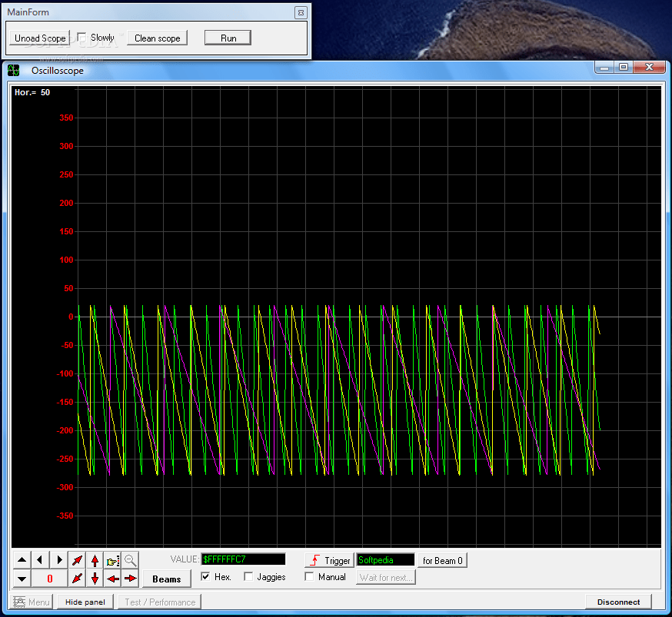Click the red down arrow to shift trace
The height and width of the screenshot is (617, 672).
[94, 578]
